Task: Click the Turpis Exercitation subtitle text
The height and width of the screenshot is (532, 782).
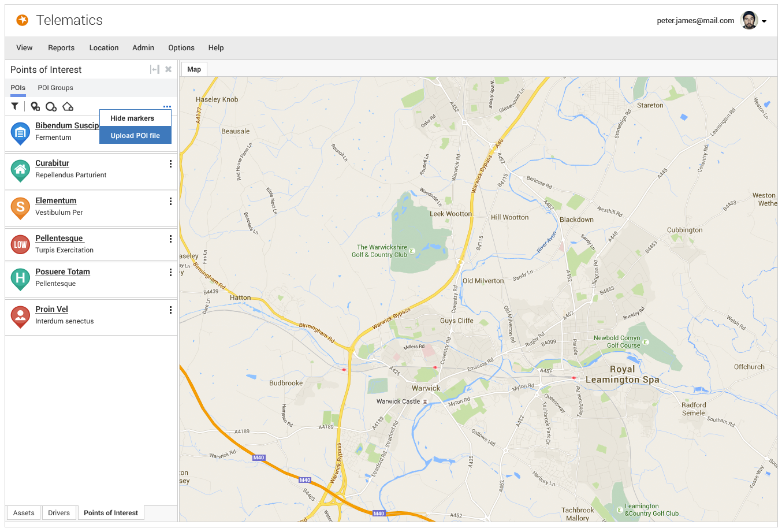Action: pyautogui.click(x=64, y=250)
